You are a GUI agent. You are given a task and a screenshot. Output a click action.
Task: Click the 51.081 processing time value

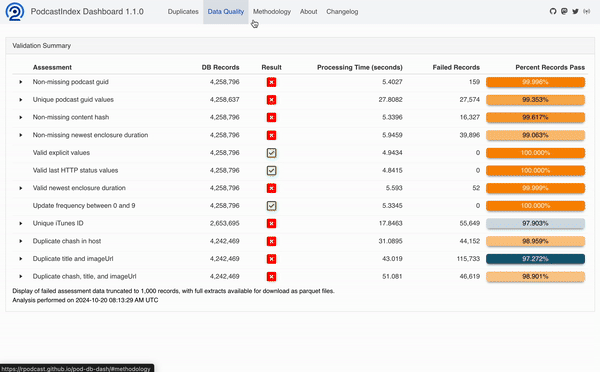pyautogui.click(x=392, y=276)
